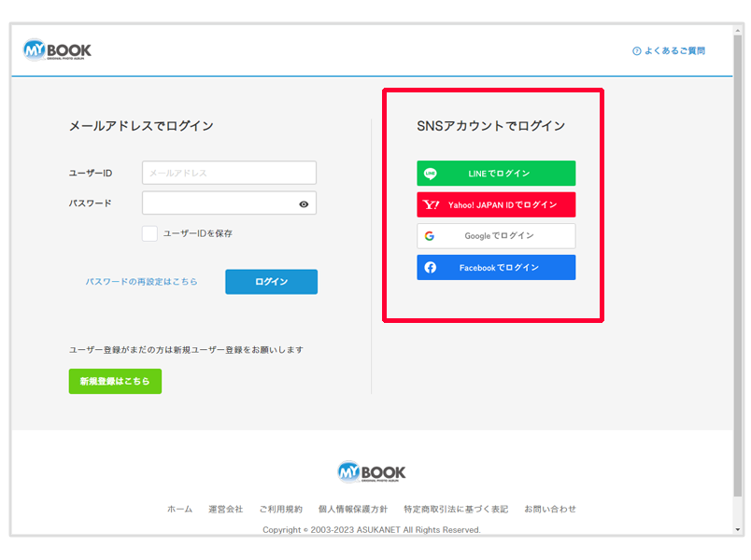View the 個人情報保護方針 footer link

353,510
